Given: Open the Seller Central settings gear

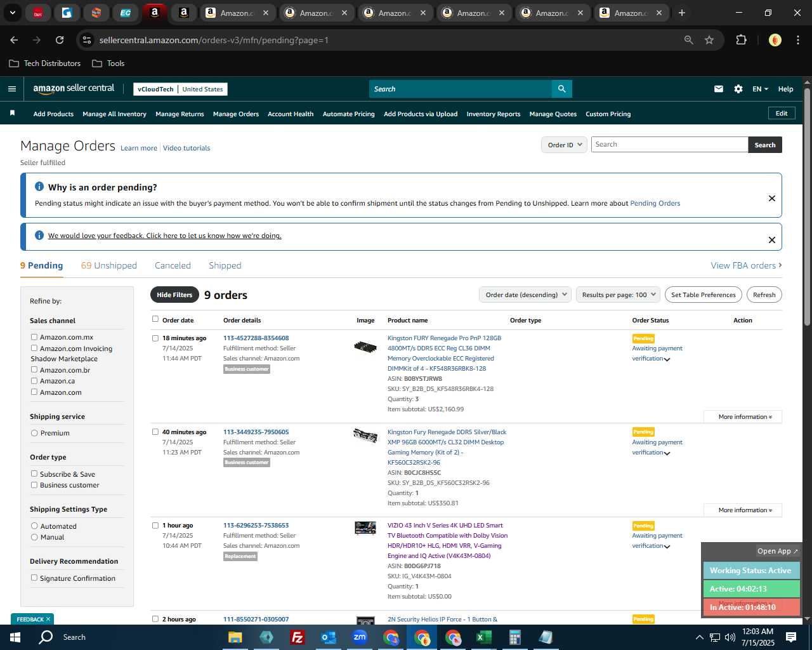Looking at the screenshot, I should [x=738, y=89].
